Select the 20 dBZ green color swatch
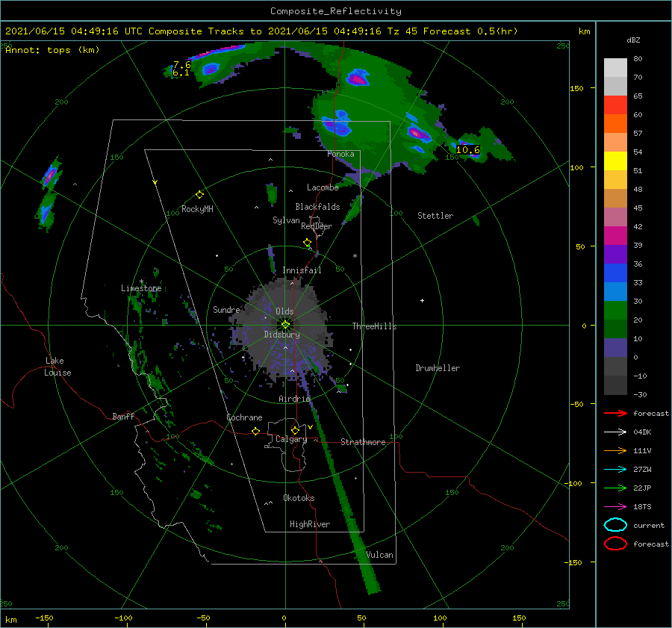The image size is (672, 628). tap(615, 311)
